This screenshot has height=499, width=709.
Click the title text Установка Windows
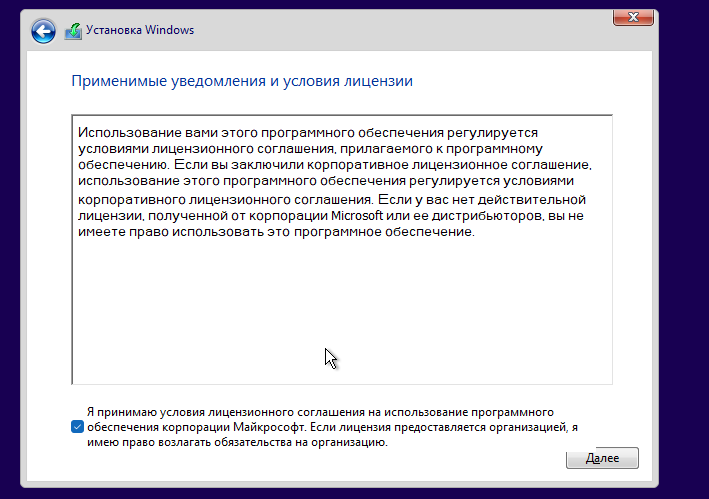pyautogui.click(x=140, y=30)
